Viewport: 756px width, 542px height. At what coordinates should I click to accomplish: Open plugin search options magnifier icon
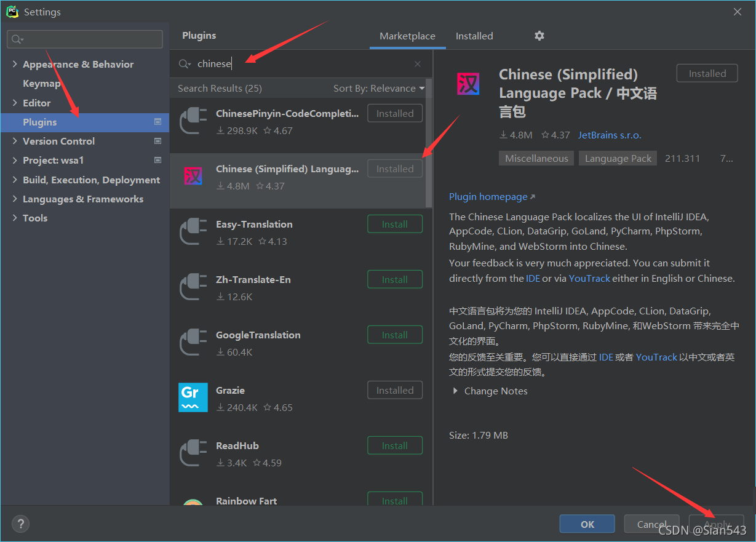[x=185, y=64]
